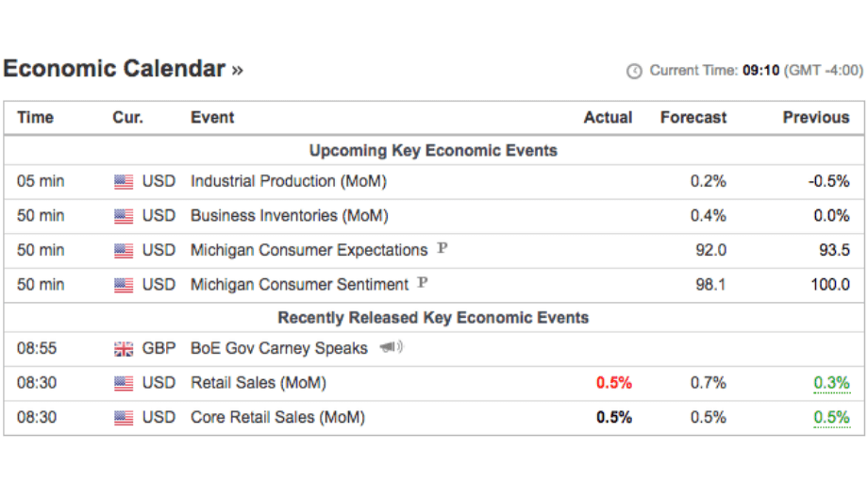The height and width of the screenshot is (500, 868).
Task: Open BoE Gov Carney Speaks event
Action: [278, 348]
